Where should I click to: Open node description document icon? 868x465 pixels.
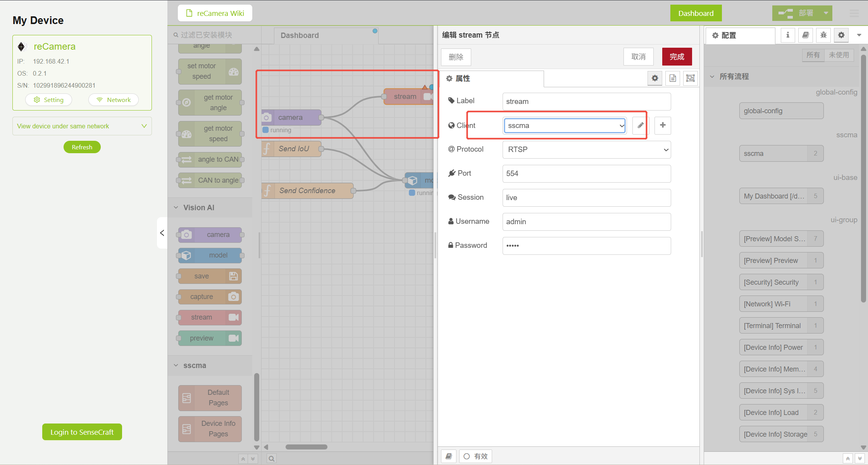673,78
